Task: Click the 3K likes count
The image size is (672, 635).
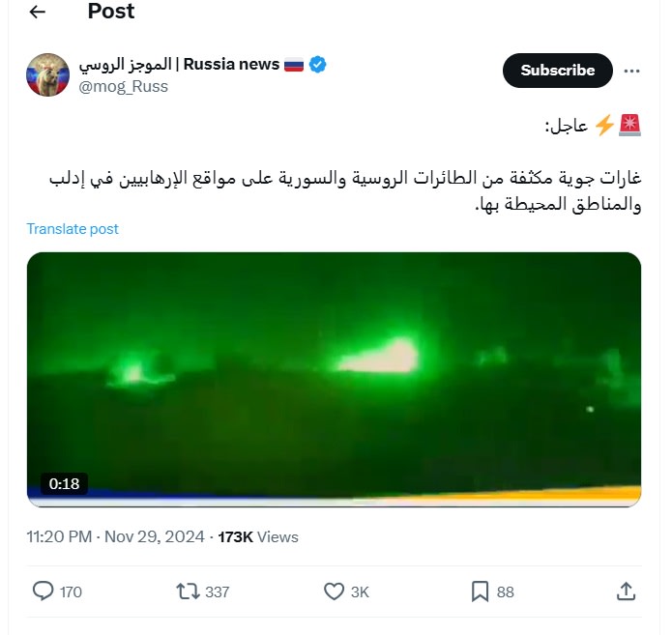Action: (360, 592)
